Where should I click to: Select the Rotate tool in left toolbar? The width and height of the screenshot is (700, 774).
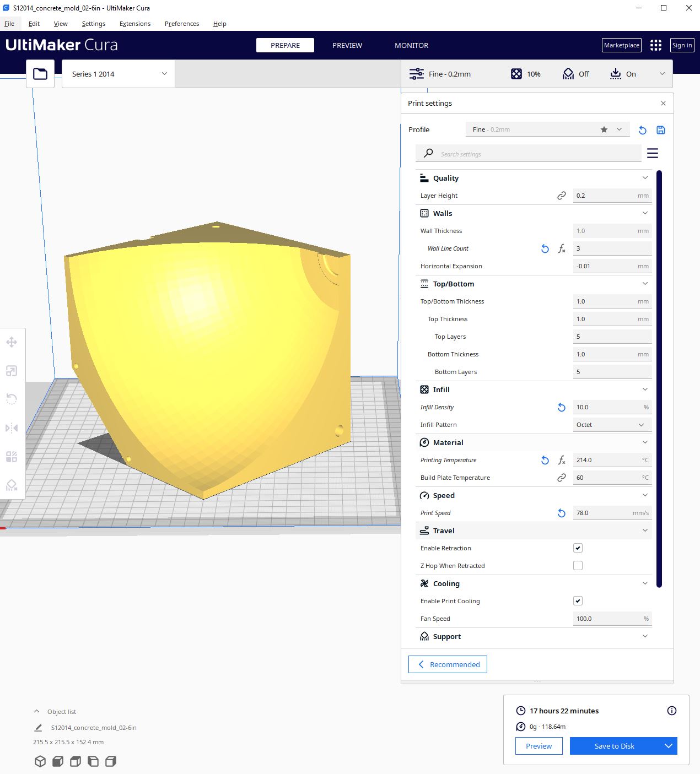coord(12,399)
